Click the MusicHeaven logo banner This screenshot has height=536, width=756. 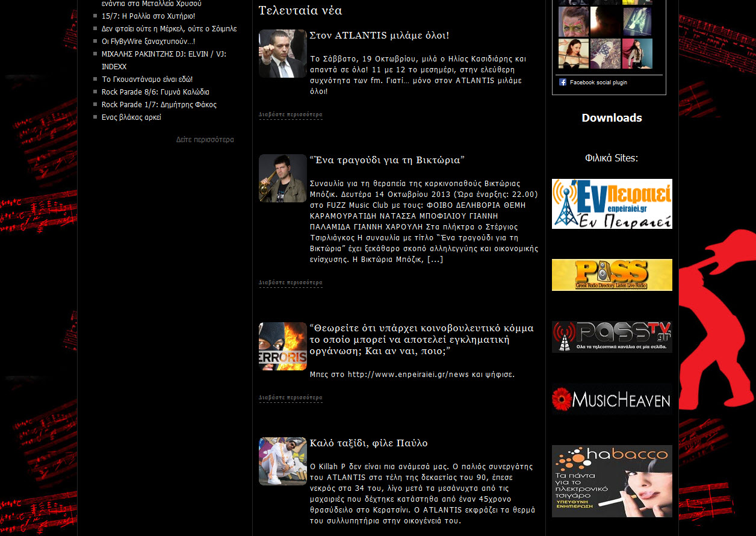click(612, 399)
